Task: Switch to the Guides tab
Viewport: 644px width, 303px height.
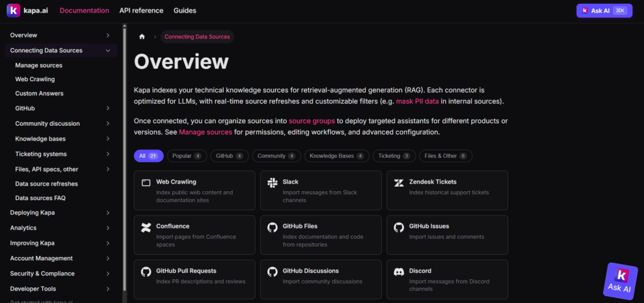Action: tap(185, 11)
